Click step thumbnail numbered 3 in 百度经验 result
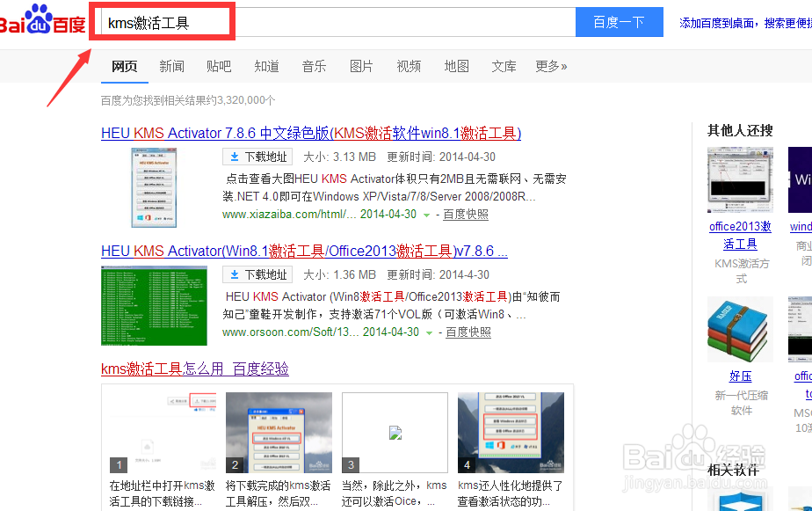Screen dimensions: 812x511 point(394,431)
